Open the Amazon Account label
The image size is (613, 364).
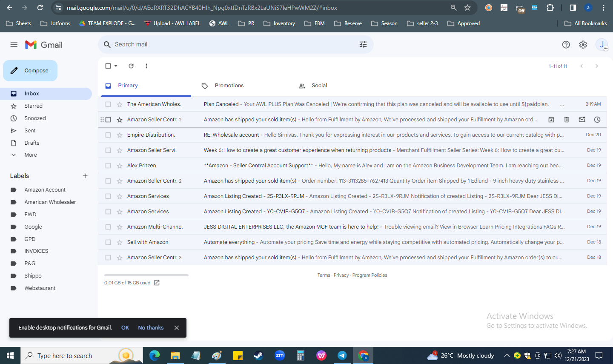click(x=45, y=190)
